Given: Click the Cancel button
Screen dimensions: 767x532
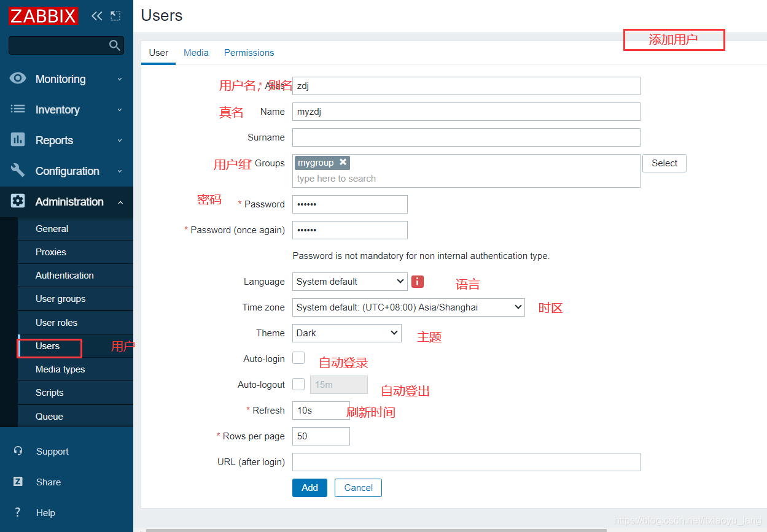Looking at the screenshot, I should (x=358, y=488).
